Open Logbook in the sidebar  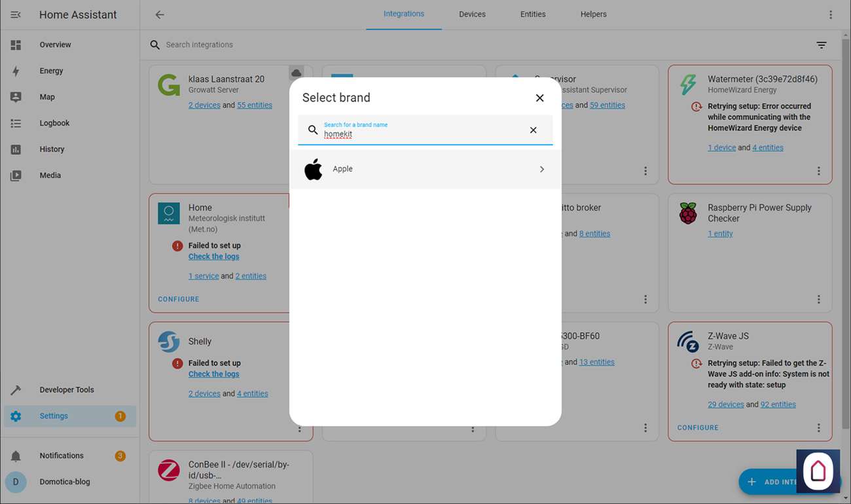pyautogui.click(x=70, y=123)
